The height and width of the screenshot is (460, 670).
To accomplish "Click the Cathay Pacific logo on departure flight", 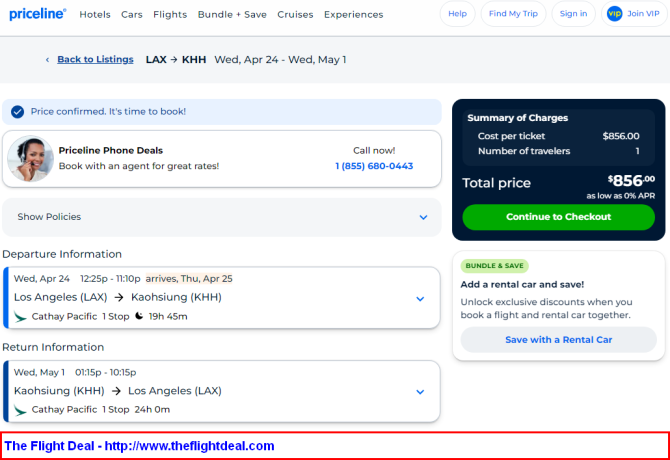I will coord(20,316).
